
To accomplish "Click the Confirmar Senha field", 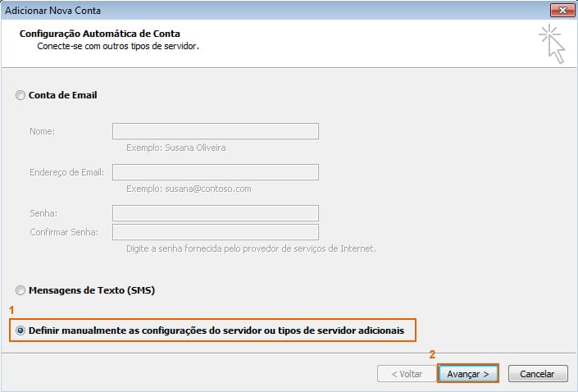I will (215, 232).
